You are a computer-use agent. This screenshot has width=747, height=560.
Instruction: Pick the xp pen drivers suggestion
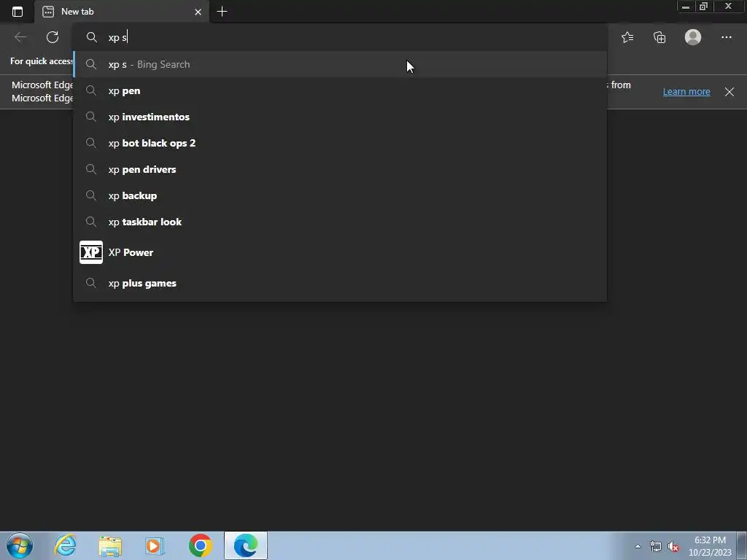point(340,169)
